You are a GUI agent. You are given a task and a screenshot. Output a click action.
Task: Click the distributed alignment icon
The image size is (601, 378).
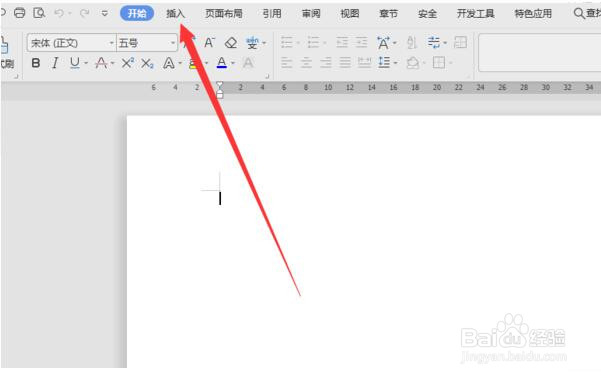click(x=365, y=62)
